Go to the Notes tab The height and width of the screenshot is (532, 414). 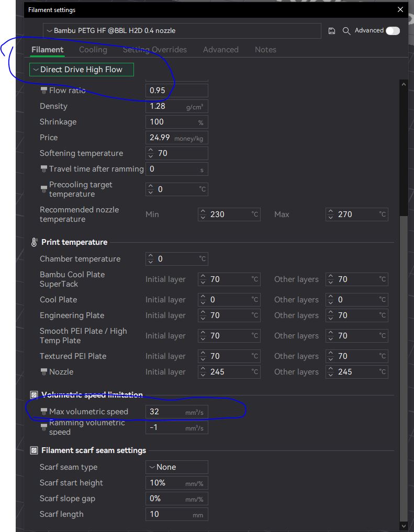(x=265, y=50)
